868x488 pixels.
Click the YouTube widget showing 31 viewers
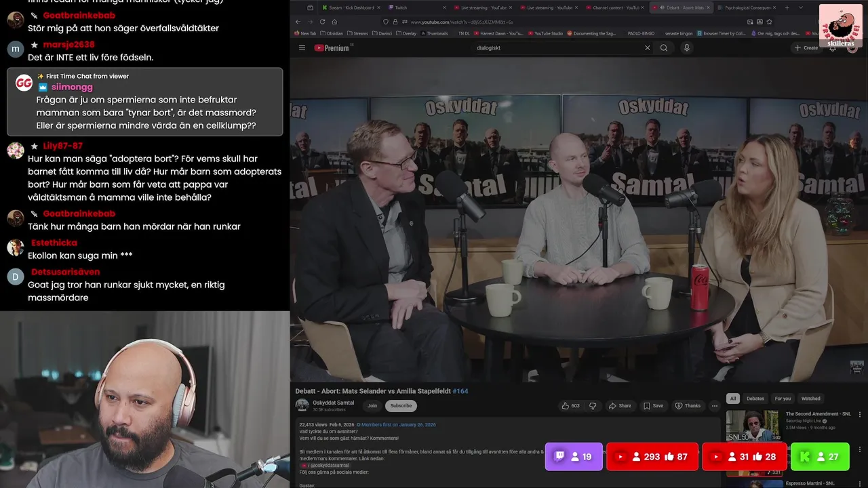[x=744, y=457]
